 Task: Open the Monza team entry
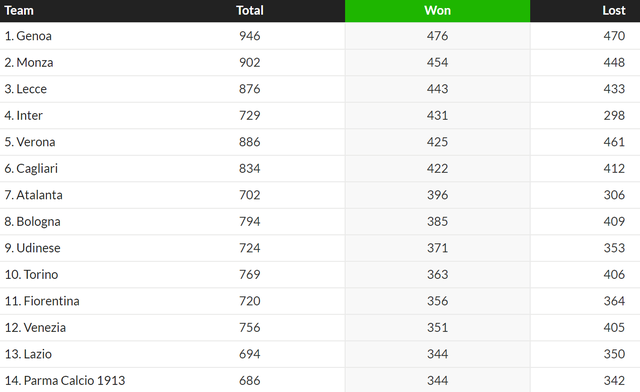(x=35, y=62)
